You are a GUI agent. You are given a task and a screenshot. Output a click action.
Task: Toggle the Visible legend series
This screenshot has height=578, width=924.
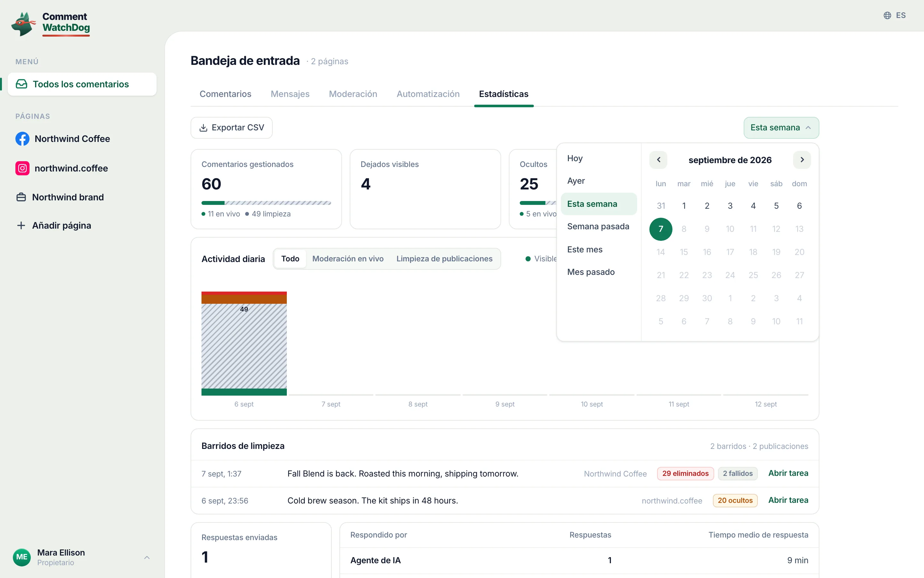[542, 259]
